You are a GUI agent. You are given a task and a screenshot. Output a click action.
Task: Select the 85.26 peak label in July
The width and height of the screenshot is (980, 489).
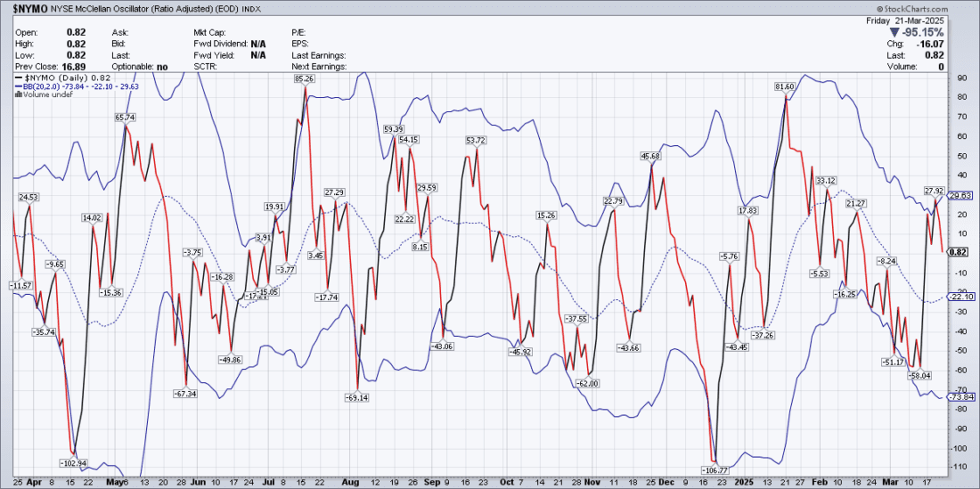click(305, 79)
